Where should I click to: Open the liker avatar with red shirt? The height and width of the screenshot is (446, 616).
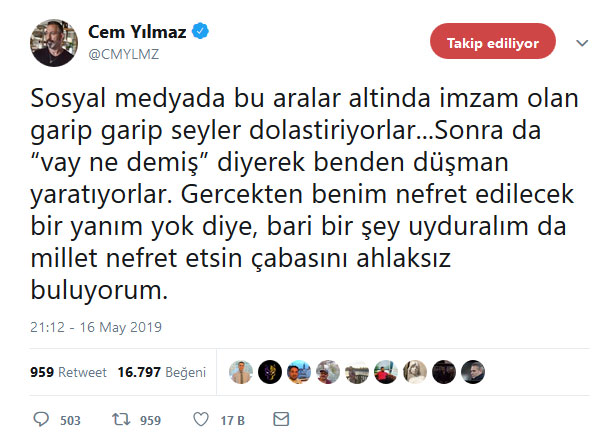tap(386, 372)
